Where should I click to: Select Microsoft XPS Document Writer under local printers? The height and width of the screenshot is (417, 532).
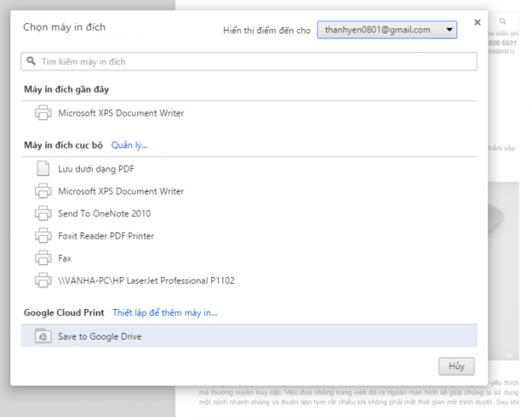[x=120, y=191]
